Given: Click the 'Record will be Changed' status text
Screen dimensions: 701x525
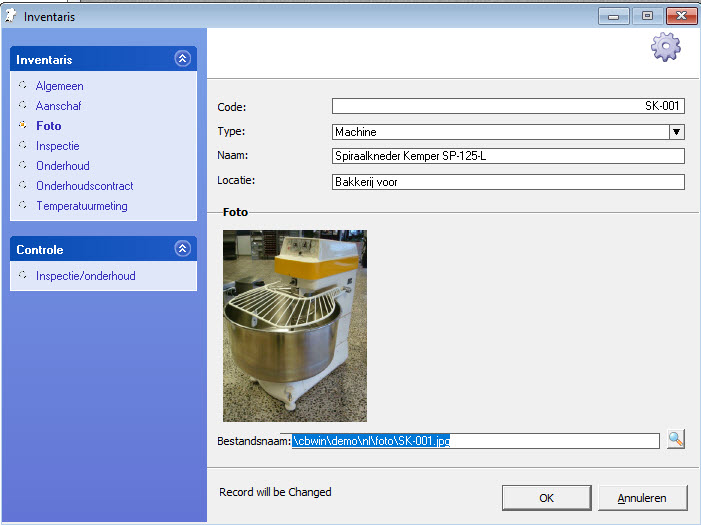Looking at the screenshot, I should point(275,492).
